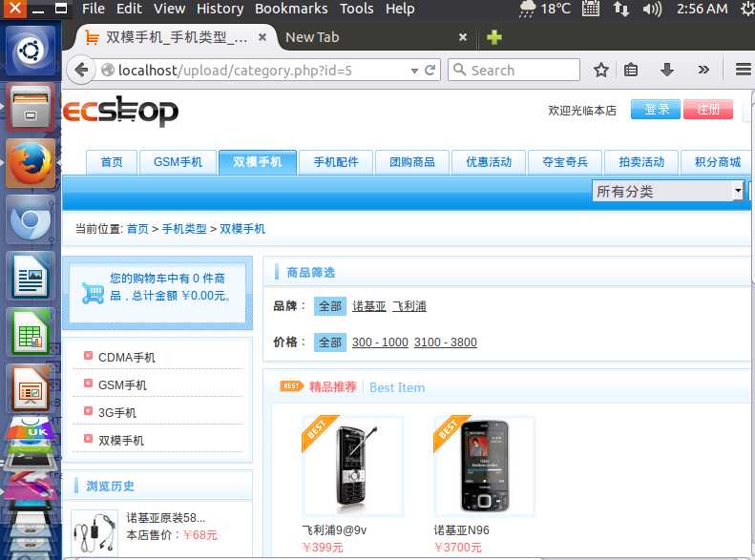Select 全部 in the price filter
The height and width of the screenshot is (560, 755).
[330, 342]
